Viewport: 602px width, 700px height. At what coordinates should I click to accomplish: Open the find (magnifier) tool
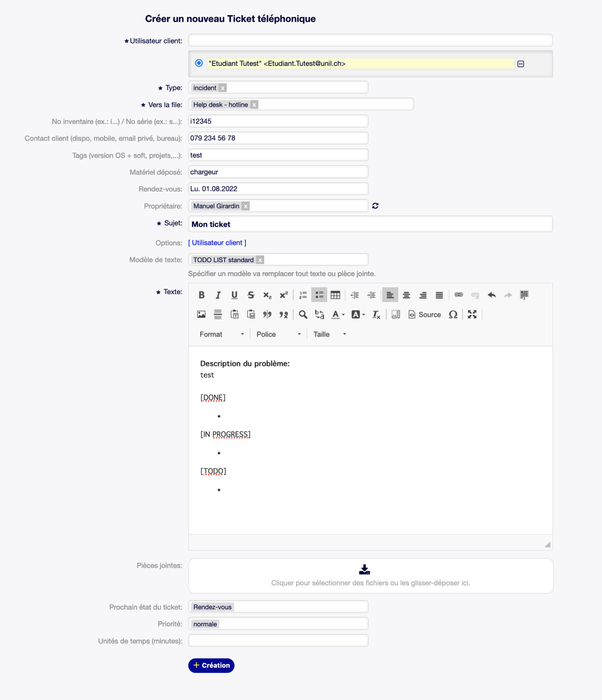(x=303, y=315)
